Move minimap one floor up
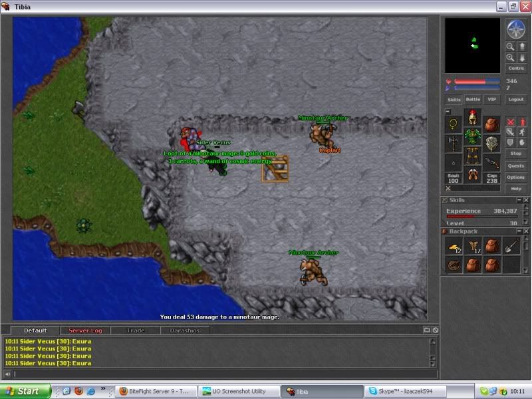The height and width of the screenshot is (399, 532). [x=522, y=47]
